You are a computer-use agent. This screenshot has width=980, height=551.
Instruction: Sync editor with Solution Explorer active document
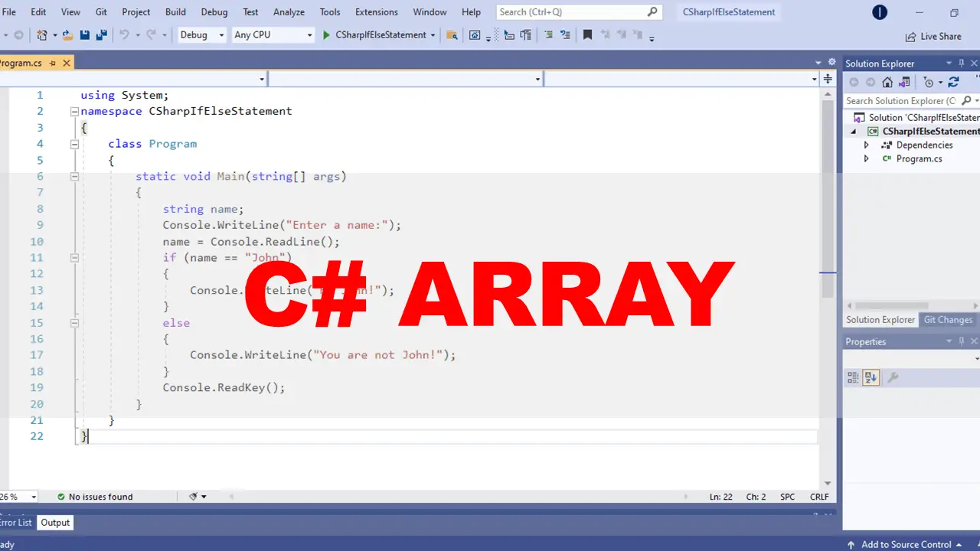point(904,80)
